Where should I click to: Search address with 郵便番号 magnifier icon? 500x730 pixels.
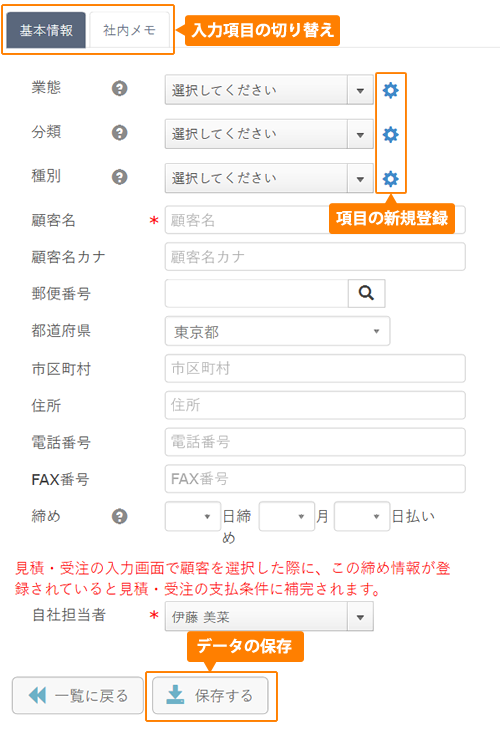tap(366, 293)
